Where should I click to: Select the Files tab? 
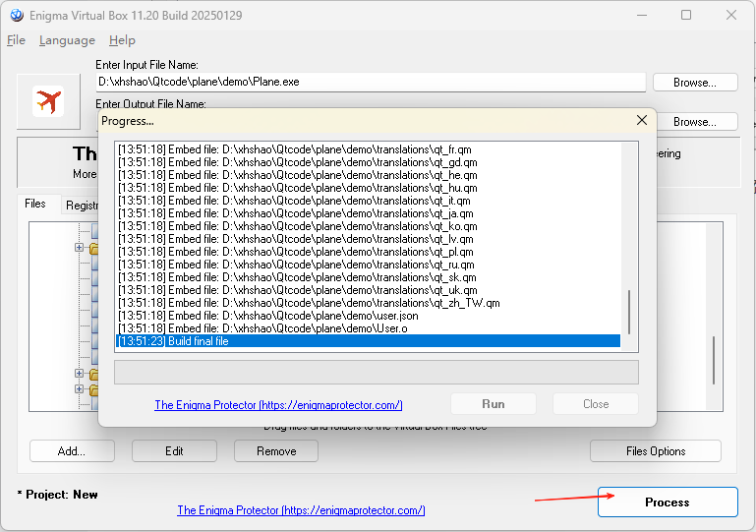(35, 204)
